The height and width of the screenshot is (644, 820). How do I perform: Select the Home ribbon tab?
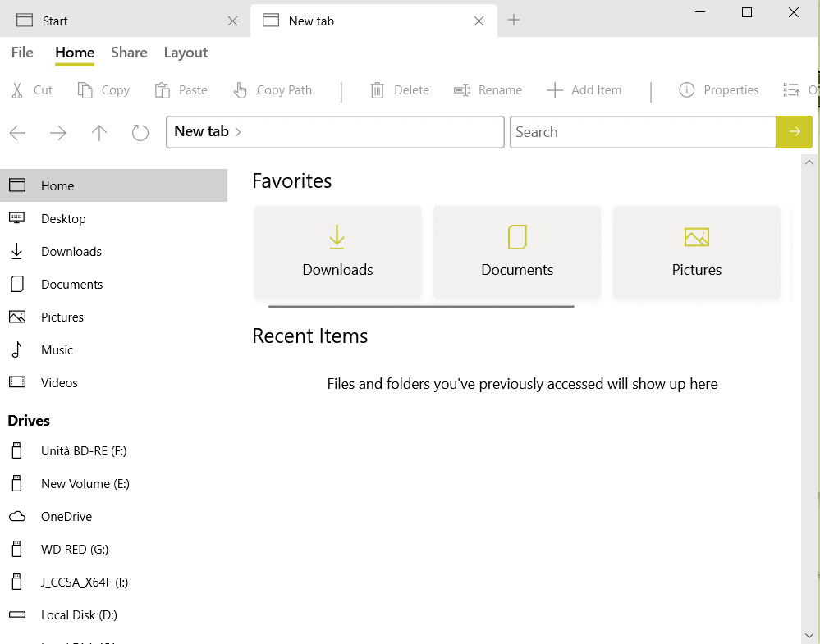(75, 53)
